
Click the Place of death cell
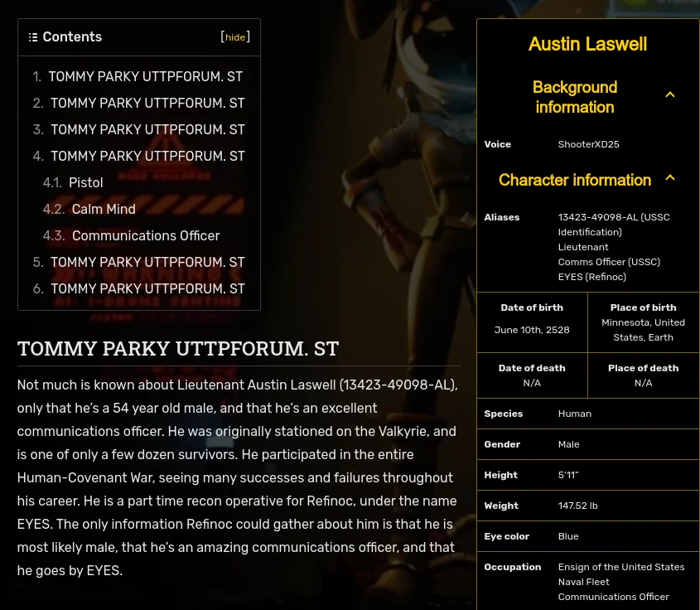click(x=643, y=375)
